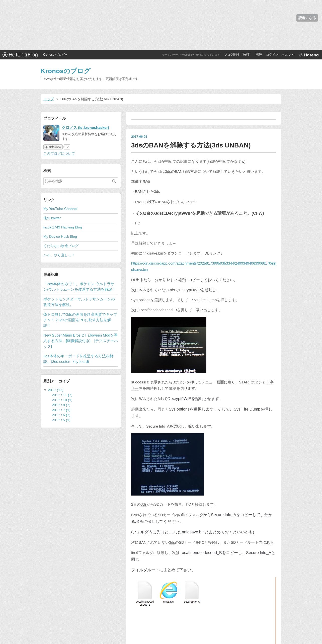Open くだらない改造ブログ link
Image resolution: width=322 pixels, height=644 pixels.
coord(61,246)
